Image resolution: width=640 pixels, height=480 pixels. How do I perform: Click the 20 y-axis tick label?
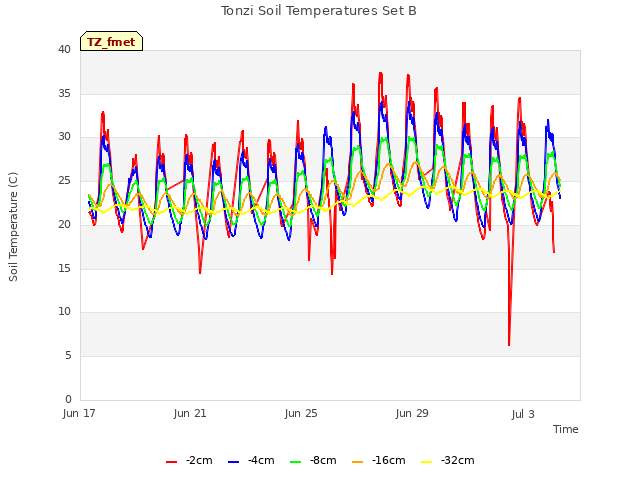64,224
